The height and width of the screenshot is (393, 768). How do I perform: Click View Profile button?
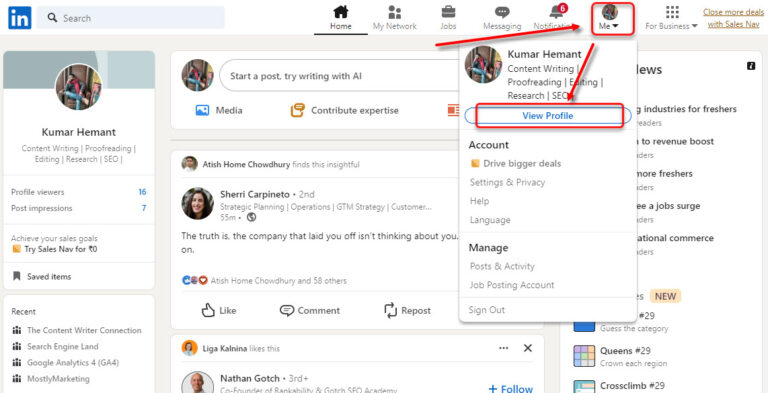click(x=548, y=116)
